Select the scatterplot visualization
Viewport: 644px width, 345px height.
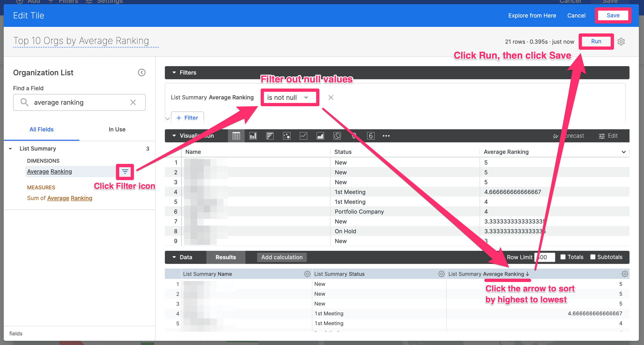coord(287,136)
